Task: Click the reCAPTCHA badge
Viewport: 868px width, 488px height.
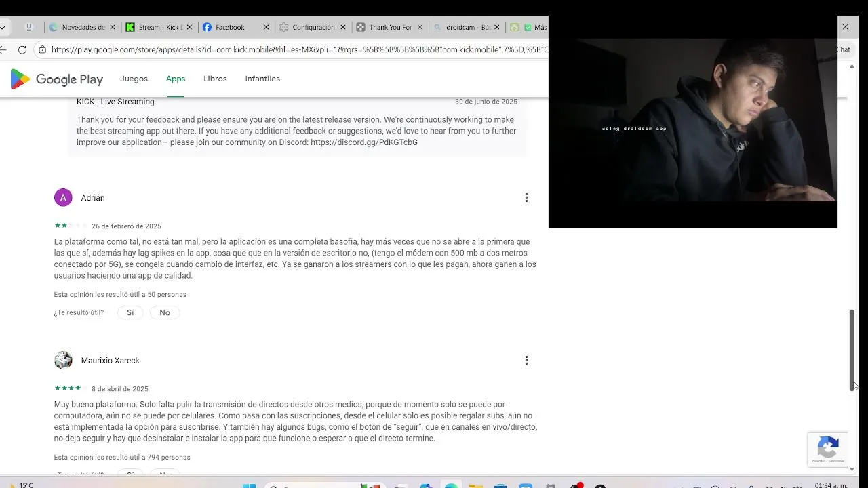Action: tap(827, 449)
